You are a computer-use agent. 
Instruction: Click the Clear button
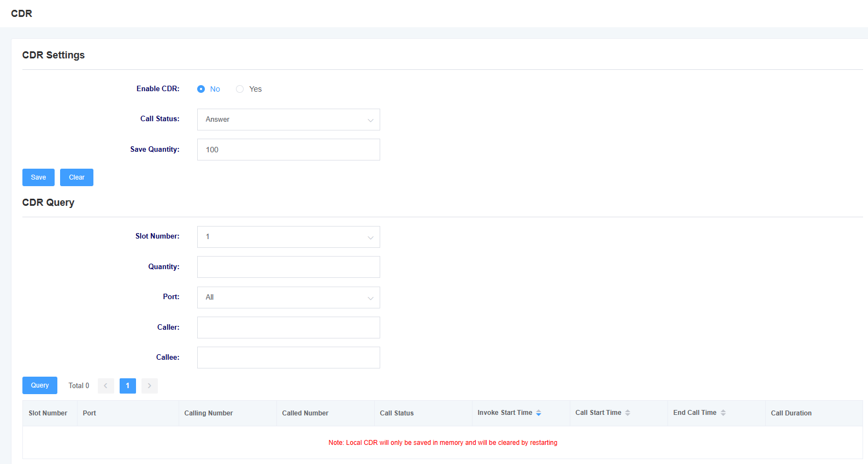[76, 177]
